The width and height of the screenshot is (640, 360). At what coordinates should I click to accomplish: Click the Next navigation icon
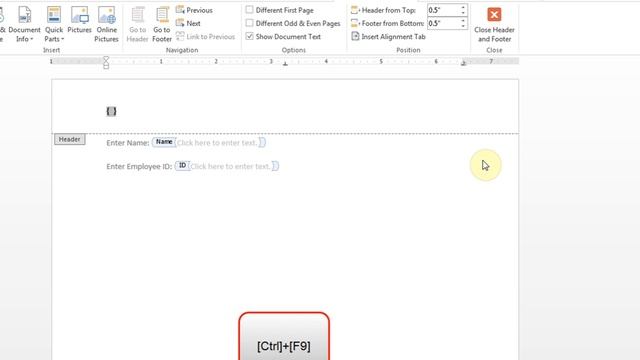pos(180,23)
